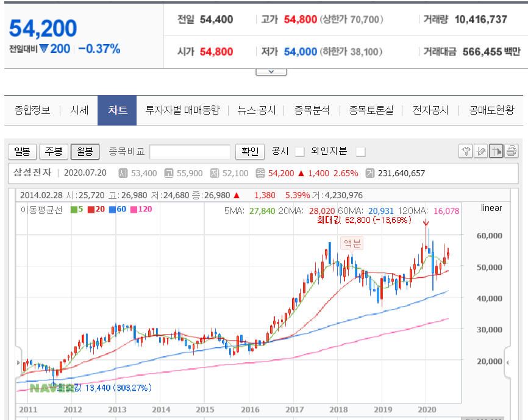Click the 하한가 38,100 lower limit text
The height and width of the screenshot is (420, 528).
coord(351,52)
